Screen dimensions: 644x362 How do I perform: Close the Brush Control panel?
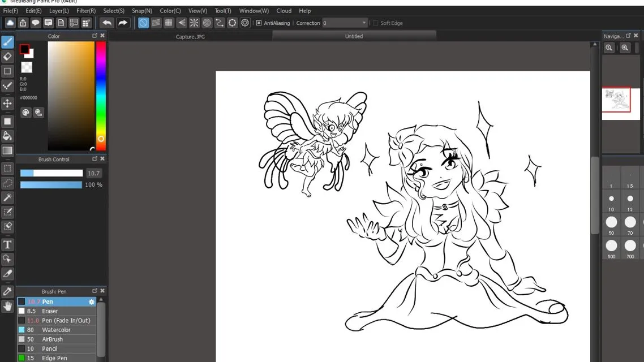click(x=102, y=159)
